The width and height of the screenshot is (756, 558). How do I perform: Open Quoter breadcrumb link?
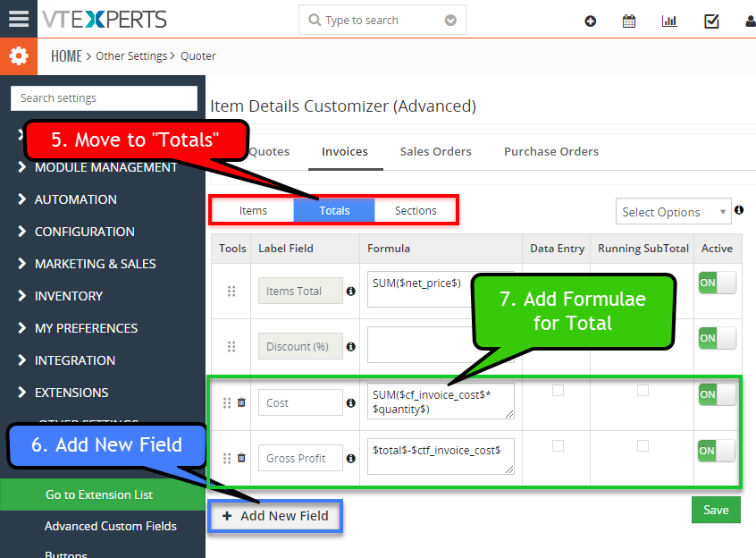point(198,56)
